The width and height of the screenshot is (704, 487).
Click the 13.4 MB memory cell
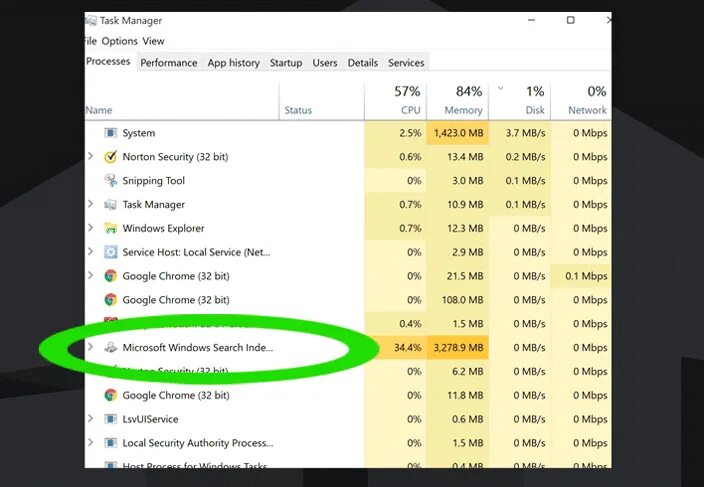[458, 157]
